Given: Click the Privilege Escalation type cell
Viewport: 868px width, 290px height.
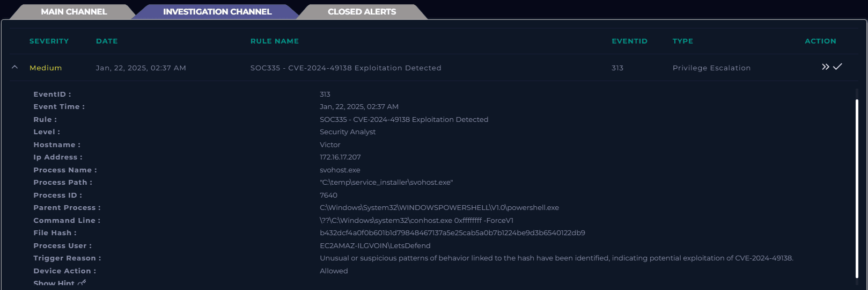Looking at the screenshot, I should tap(711, 68).
